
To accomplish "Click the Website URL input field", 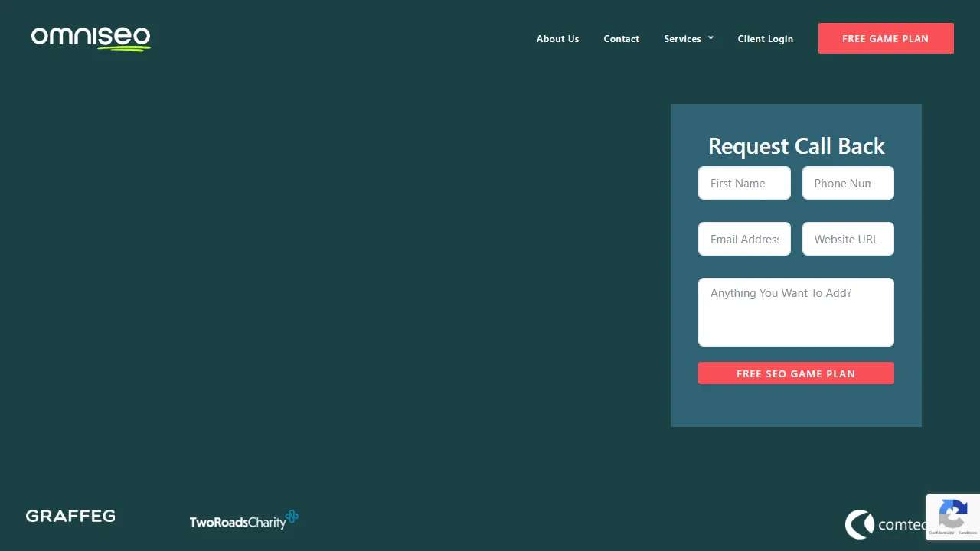I will (848, 239).
